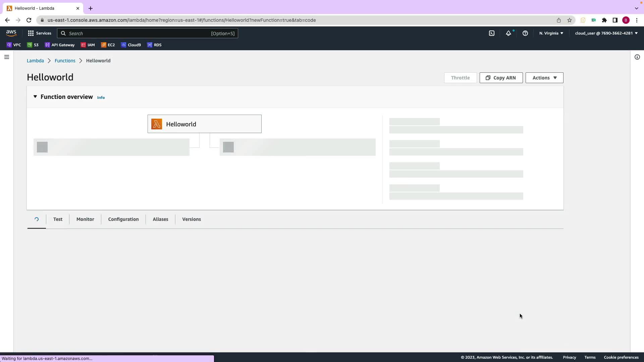Open the Services grid menu
This screenshot has height=362, width=644.
(40, 33)
